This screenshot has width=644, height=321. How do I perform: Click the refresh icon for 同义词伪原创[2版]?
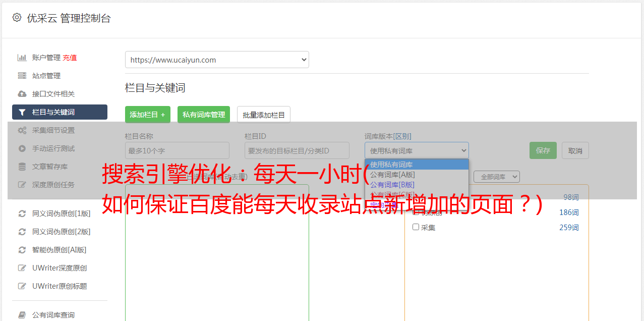pyautogui.click(x=22, y=232)
